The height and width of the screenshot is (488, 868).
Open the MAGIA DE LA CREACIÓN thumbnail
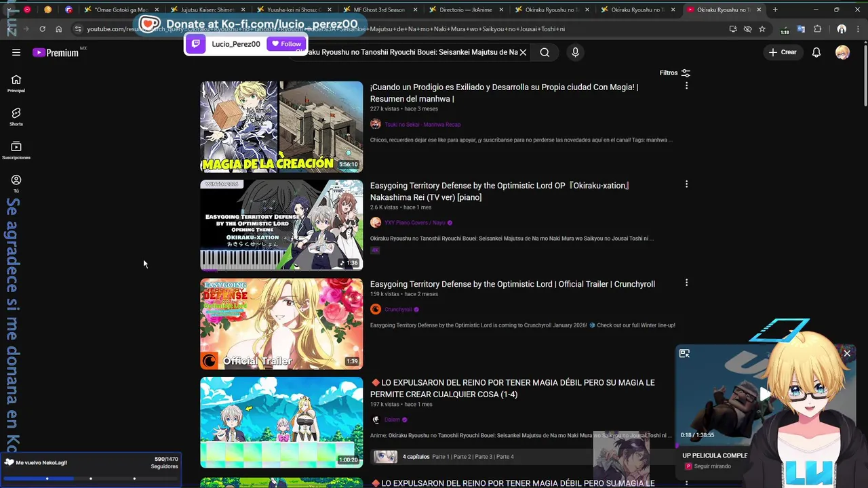pos(281,127)
